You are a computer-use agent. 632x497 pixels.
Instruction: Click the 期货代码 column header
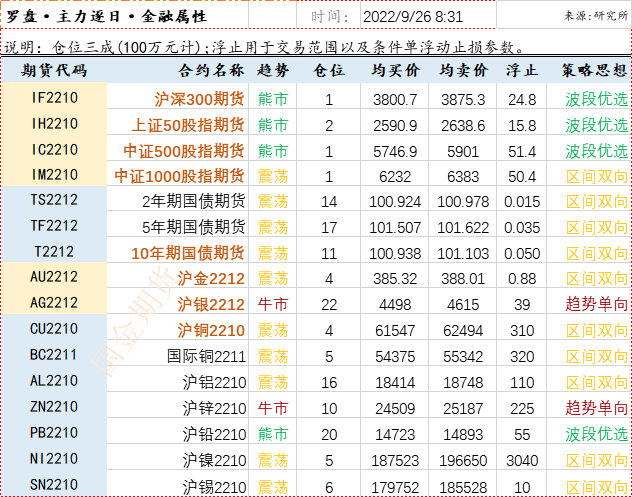(54, 70)
